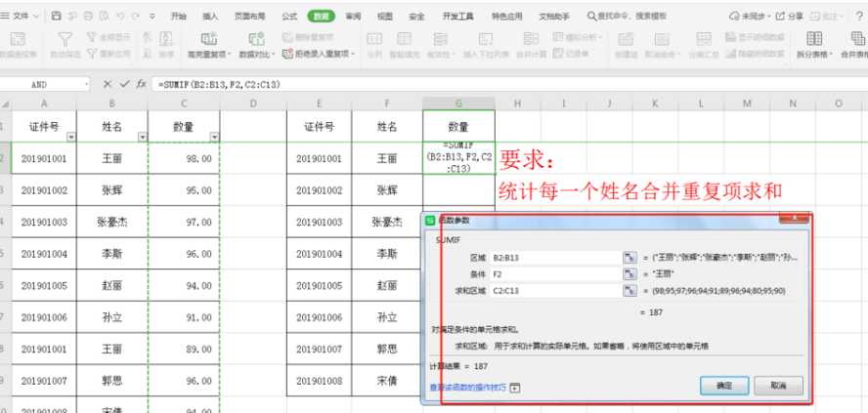Screen dimensions: 868x413
Task: Switch to the 公式 ribbon tab
Action: pos(289,16)
